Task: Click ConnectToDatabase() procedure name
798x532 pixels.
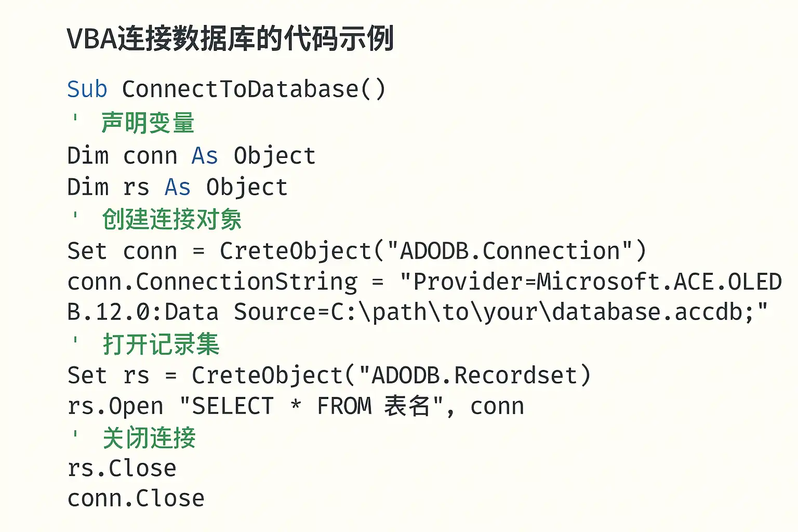Action: 254,89
